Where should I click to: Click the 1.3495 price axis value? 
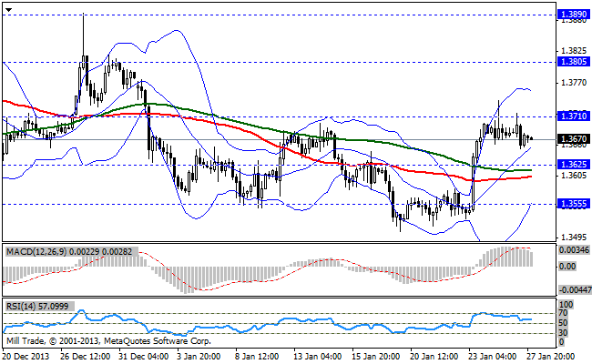click(x=574, y=238)
